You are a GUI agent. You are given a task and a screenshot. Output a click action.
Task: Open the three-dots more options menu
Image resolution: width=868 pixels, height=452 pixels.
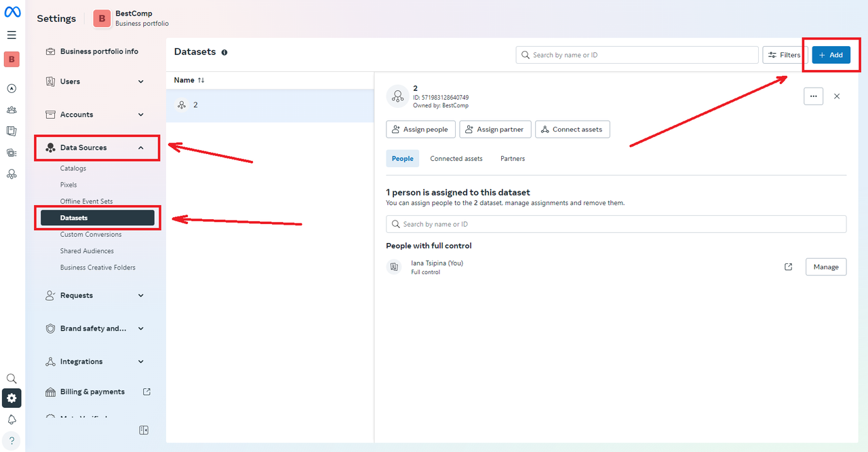coord(814,96)
